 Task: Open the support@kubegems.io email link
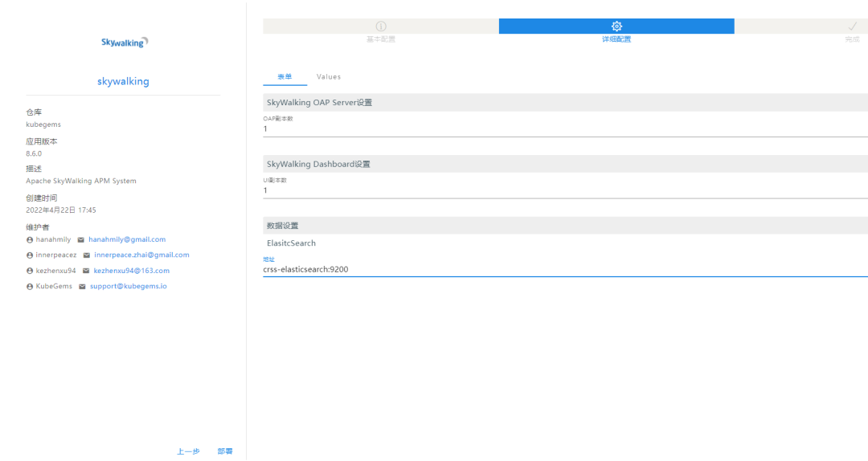coord(129,286)
